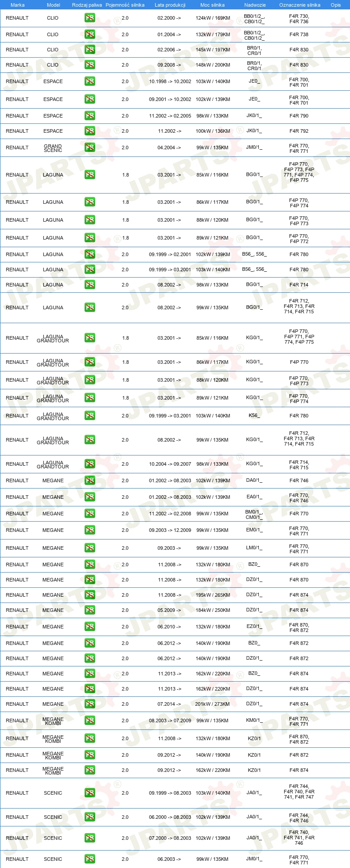Image resolution: width=350 pixels, height=868 pixels.
Task: Click the fuel icon in the MEGANE 250KM row
Action: coord(90,610)
